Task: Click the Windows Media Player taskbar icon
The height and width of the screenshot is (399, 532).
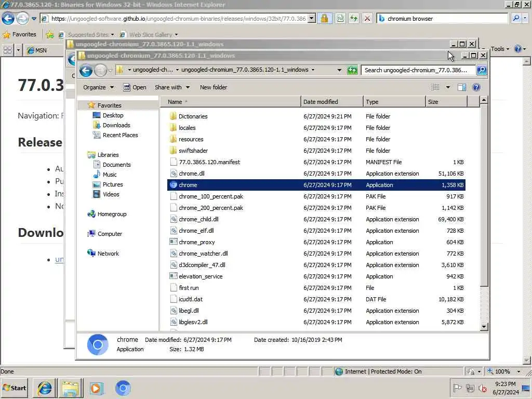Action: pos(96,388)
